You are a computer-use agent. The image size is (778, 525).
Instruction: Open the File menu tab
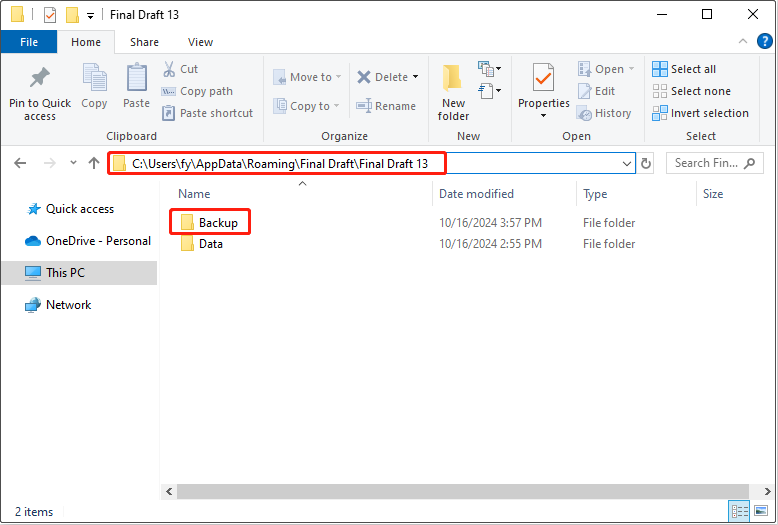[x=29, y=42]
